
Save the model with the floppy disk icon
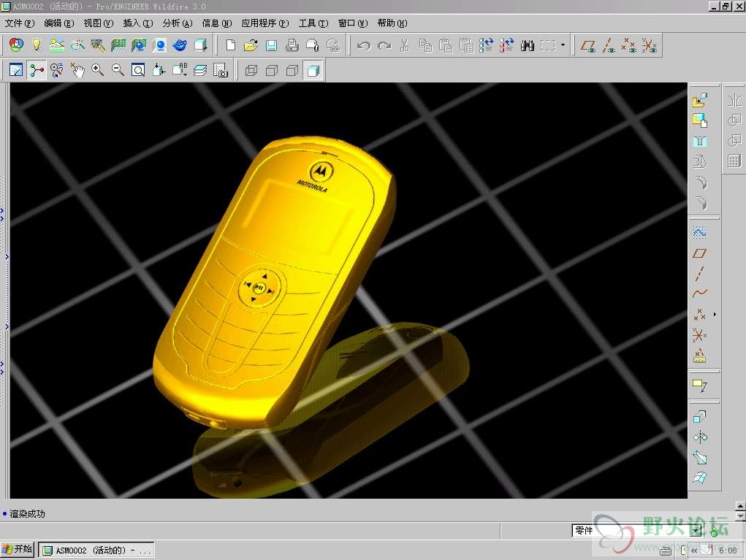271,45
